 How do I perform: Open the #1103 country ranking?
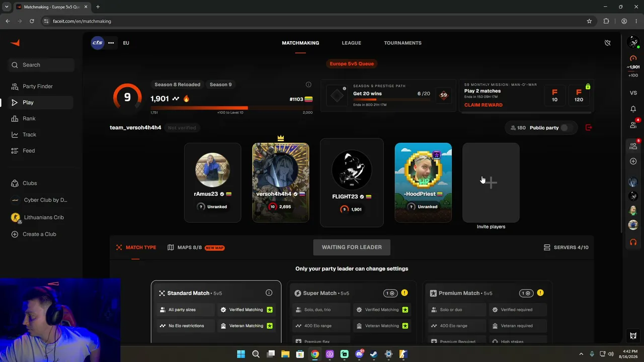click(301, 100)
